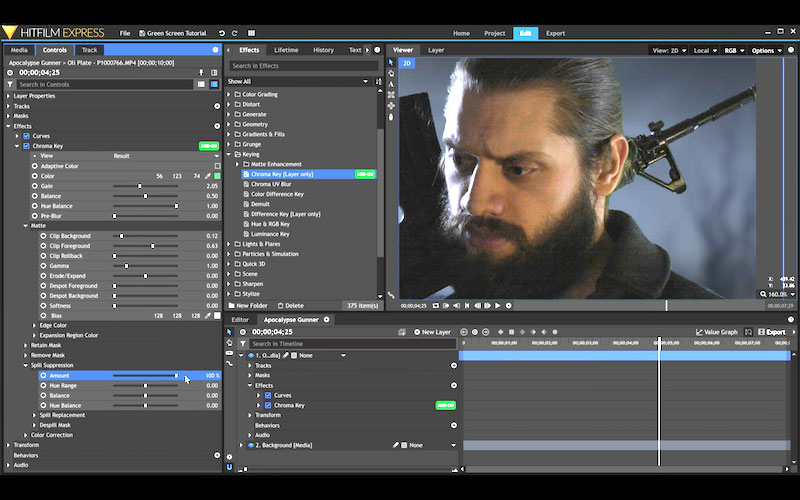
Task: Expand the Color Correction section
Action: pyautogui.click(x=26, y=435)
